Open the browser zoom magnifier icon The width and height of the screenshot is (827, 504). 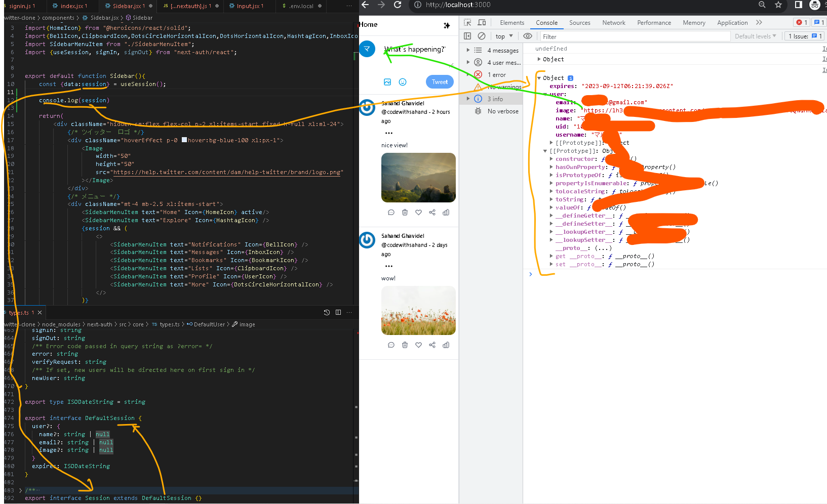762,5
